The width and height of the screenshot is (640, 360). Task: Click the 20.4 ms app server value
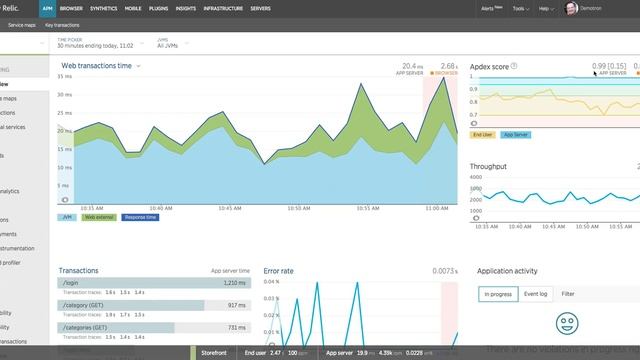[413, 66]
